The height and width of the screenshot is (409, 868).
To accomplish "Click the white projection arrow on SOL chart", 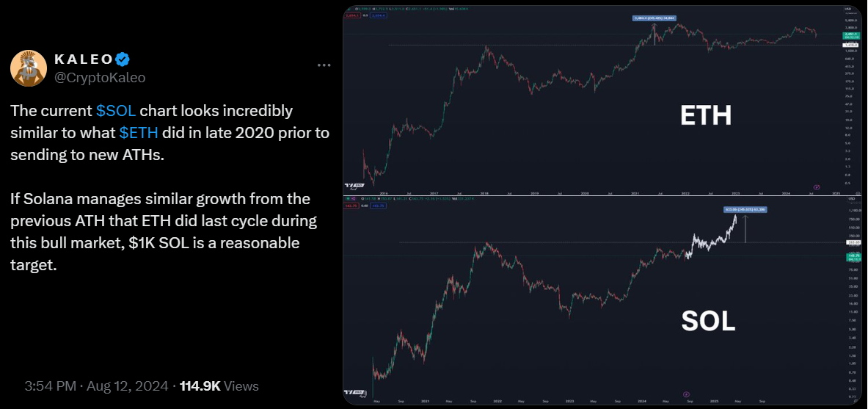I will pyautogui.click(x=745, y=228).
